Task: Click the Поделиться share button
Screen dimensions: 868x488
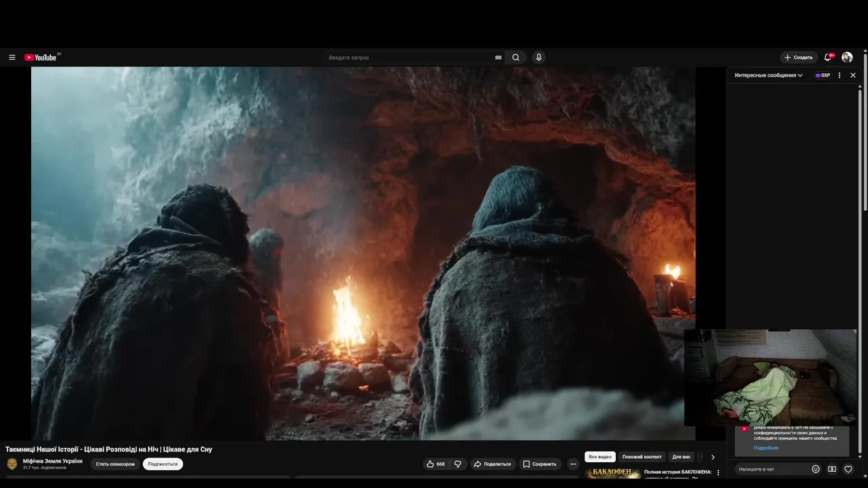Action: pos(492,464)
